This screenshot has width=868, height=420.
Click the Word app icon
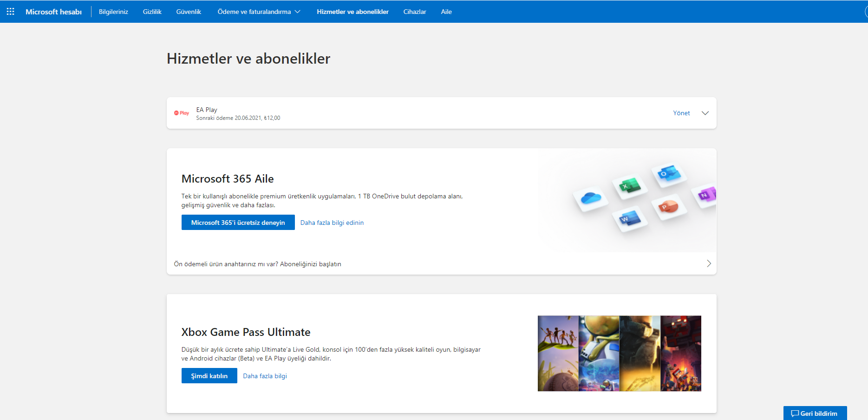(629, 218)
